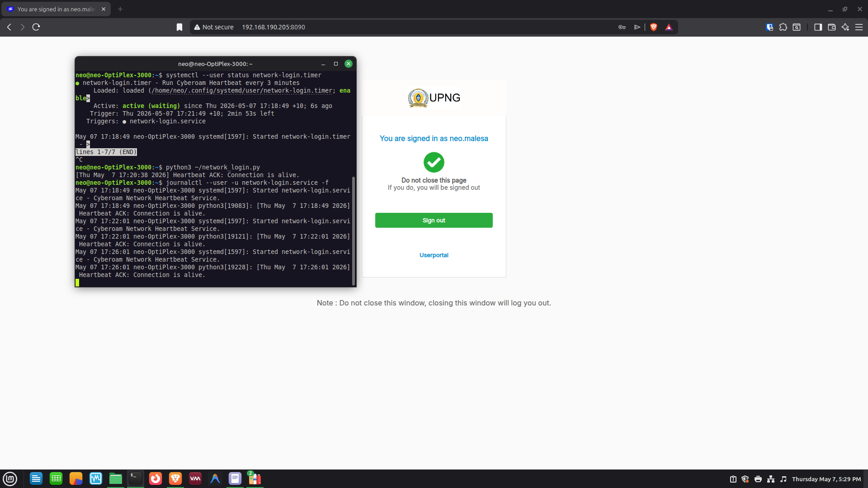Click the note about closing this window
Viewport: 868px width, 488px height.
pos(434,303)
